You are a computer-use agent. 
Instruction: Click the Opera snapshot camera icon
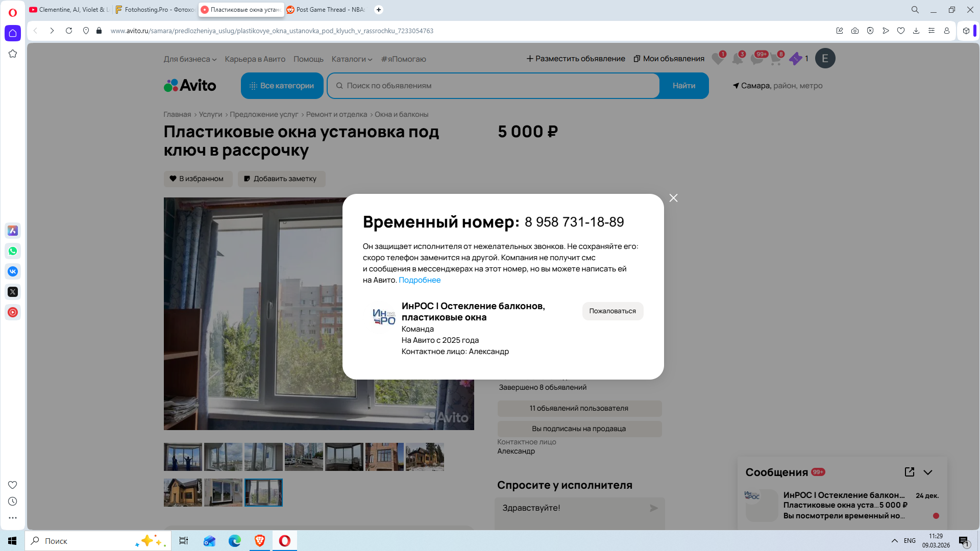point(854,31)
